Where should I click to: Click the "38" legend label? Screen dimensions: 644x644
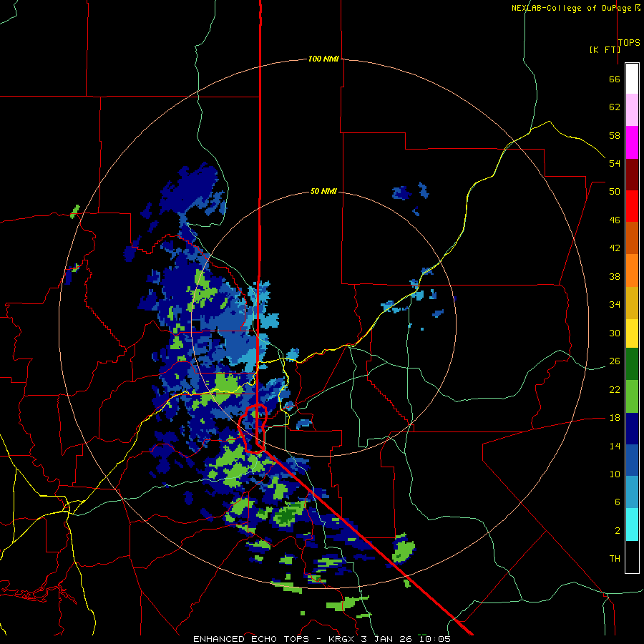click(x=615, y=276)
